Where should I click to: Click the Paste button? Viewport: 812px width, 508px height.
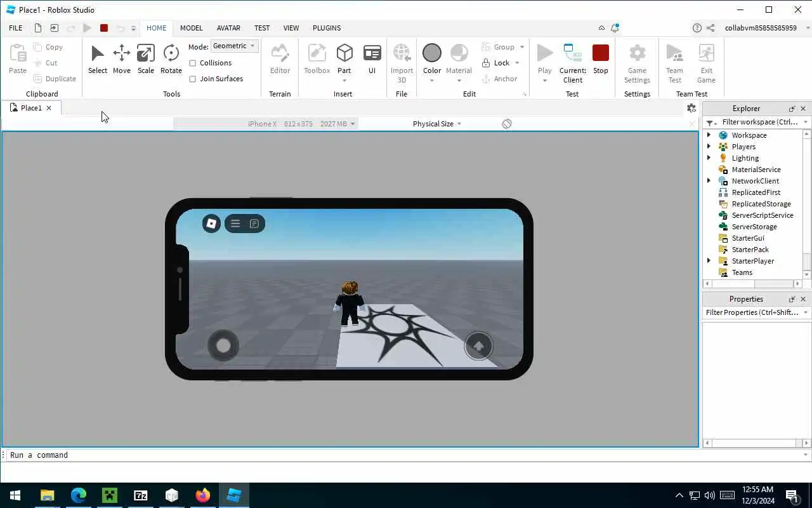pyautogui.click(x=18, y=60)
